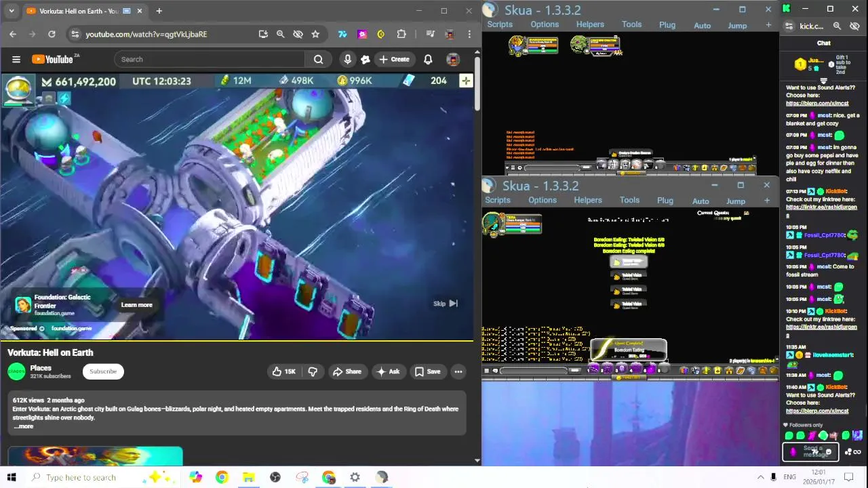Open the Chrome extensions puzzle icon
This screenshot has width=868, height=488.
pos(401,34)
